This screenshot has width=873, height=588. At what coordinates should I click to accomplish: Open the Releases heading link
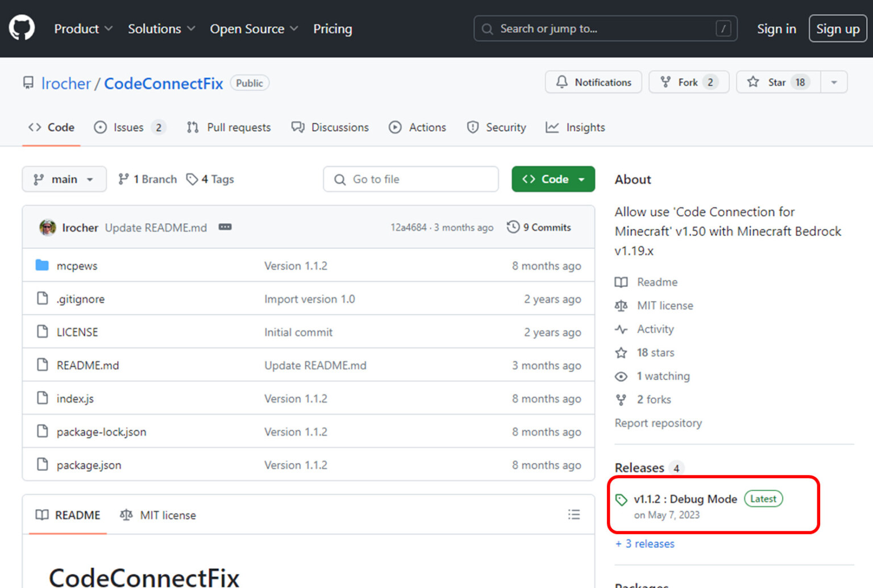639,468
